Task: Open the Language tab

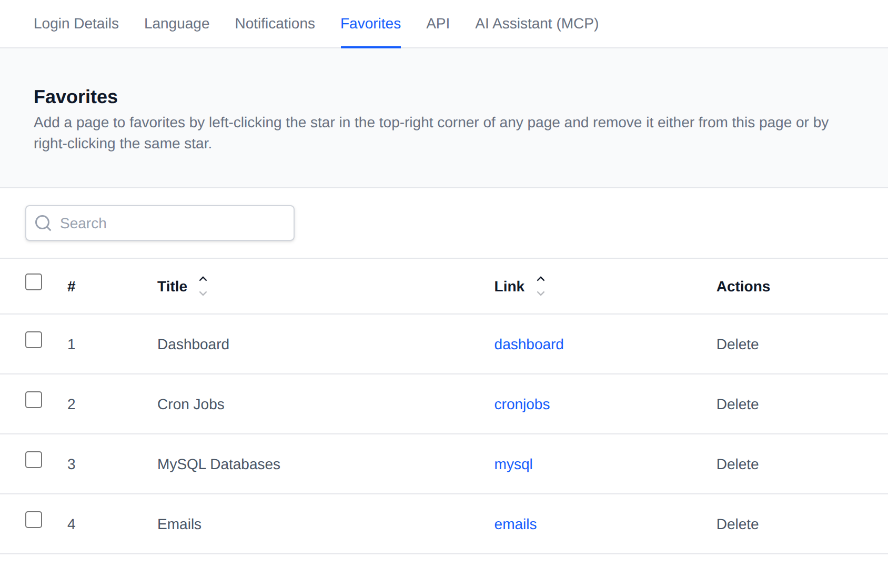Action: (177, 24)
